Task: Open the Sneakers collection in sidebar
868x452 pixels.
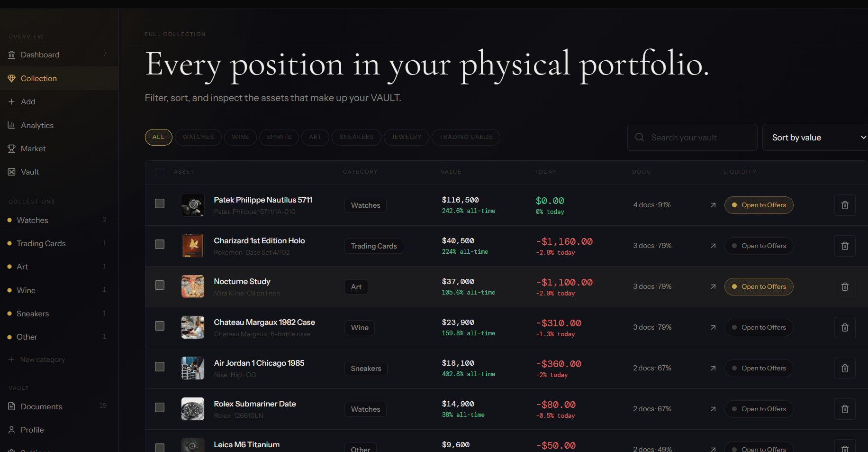Action: click(x=59, y=314)
